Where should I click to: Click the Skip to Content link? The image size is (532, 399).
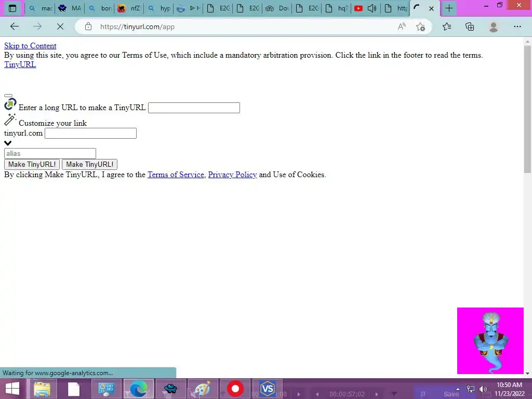click(x=30, y=46)
